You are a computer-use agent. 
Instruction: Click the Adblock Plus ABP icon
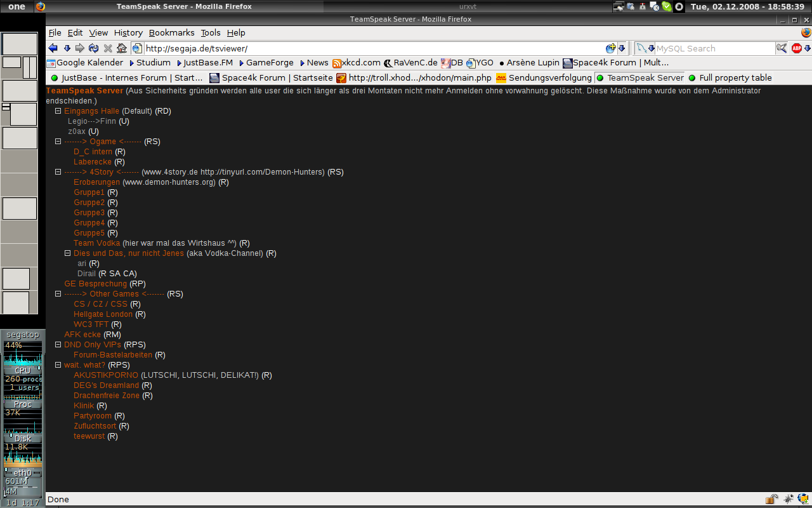796,48
